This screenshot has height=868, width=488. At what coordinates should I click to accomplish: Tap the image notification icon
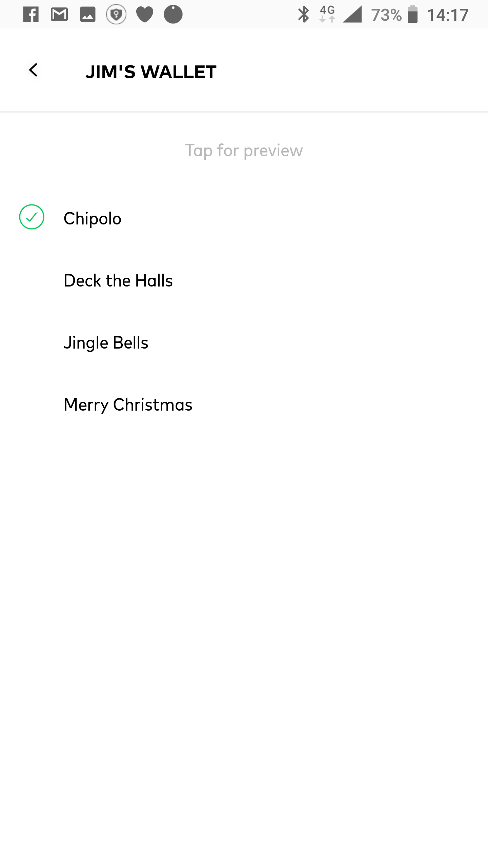(x=88, y=15)
